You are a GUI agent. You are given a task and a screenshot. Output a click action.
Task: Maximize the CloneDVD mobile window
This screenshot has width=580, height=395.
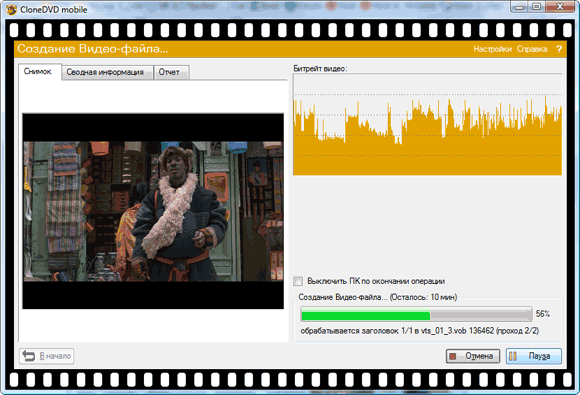point(537,7)
